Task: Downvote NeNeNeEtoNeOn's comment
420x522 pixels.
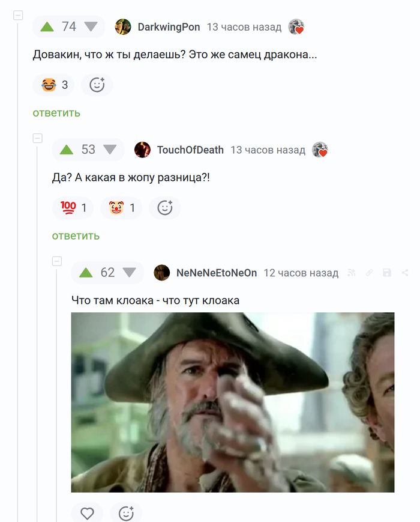Action: [130, 273]
